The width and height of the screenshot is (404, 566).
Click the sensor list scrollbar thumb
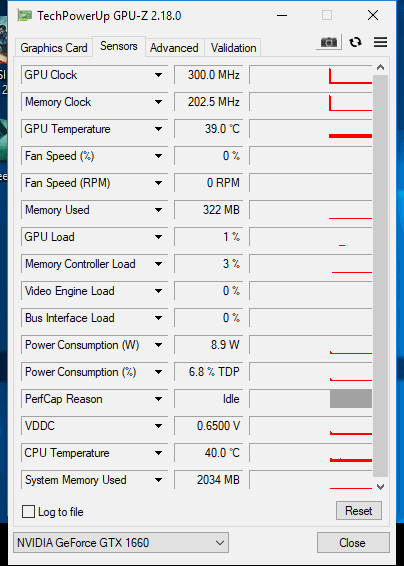[380, 276]
